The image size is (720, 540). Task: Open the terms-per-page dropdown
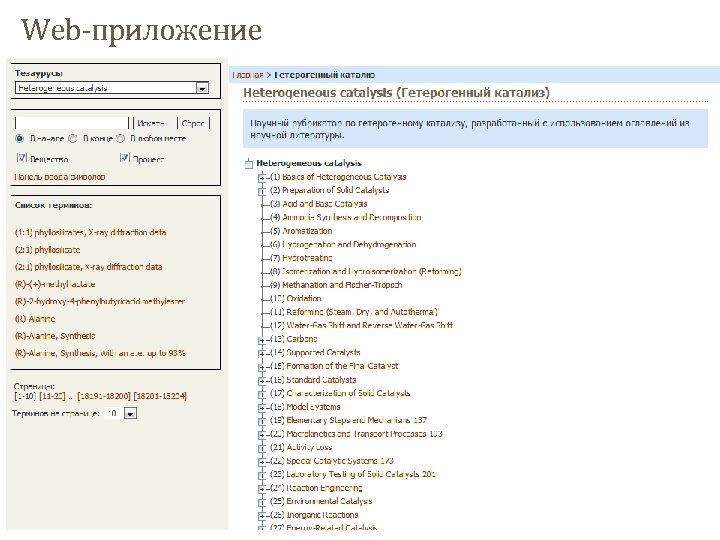pos(130,414)
